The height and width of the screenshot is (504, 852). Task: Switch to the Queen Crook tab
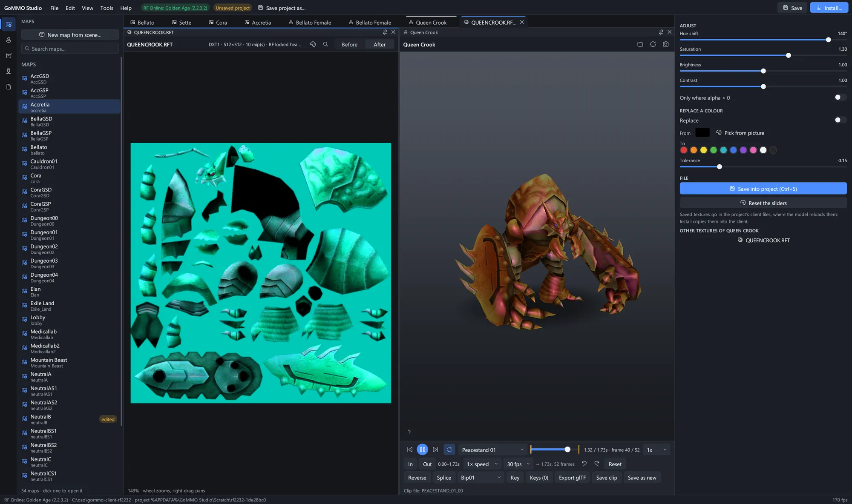428,22
